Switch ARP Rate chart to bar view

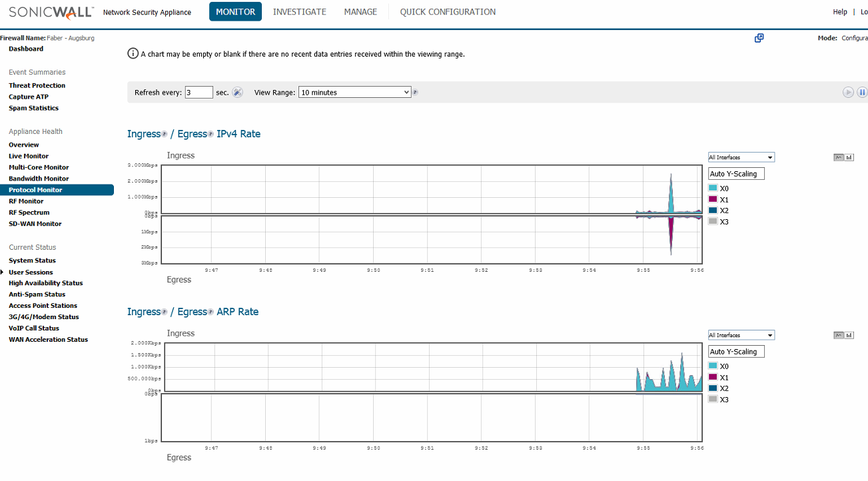849,336
